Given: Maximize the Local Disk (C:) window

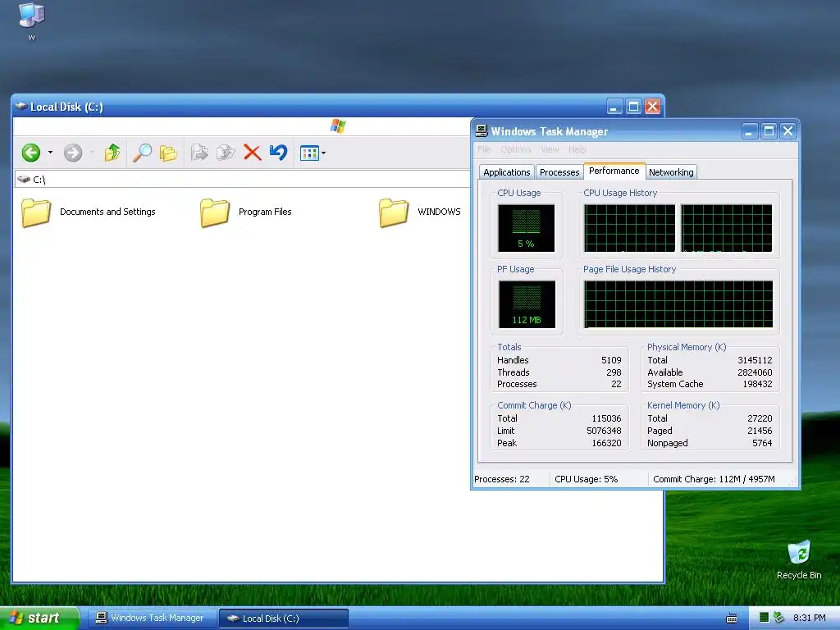Looking at the screenshot, I should coord(634,107).
